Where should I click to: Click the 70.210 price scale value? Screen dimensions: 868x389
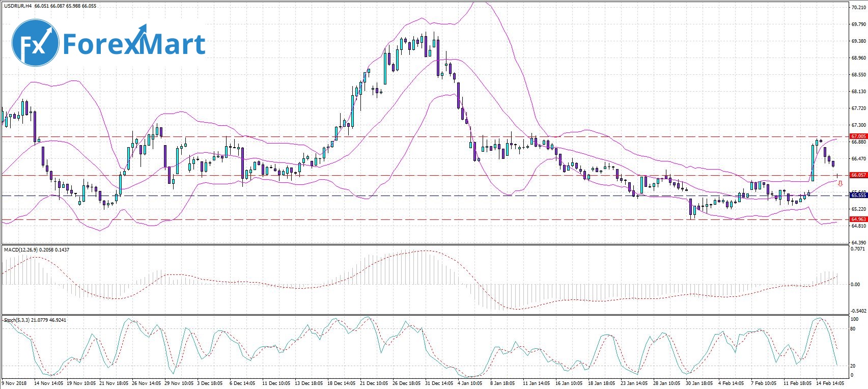[x=858, y=8]
